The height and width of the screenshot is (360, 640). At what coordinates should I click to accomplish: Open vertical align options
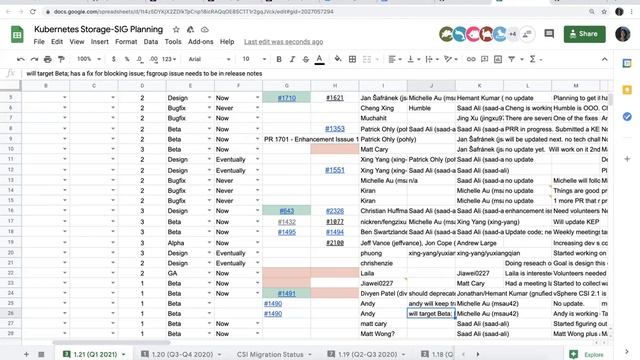413,59
